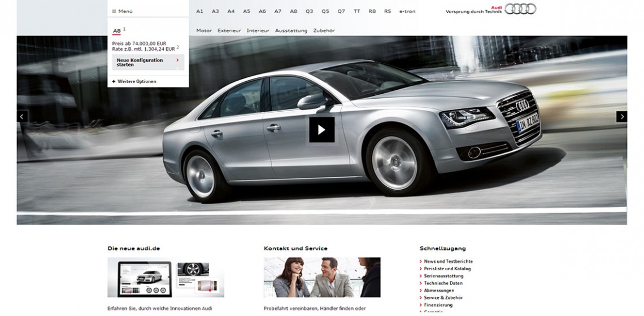The height and width of the screenshot is (316, 644).
Task: Click Vorsprung durch Technik slogan
Action: (x=473, y=12)
